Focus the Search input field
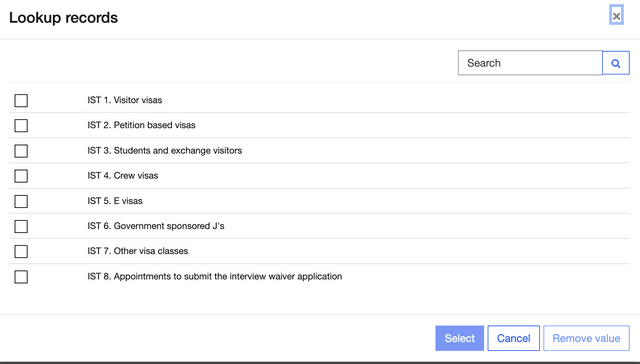Screen dimensions: 640x364 (530, 63)
